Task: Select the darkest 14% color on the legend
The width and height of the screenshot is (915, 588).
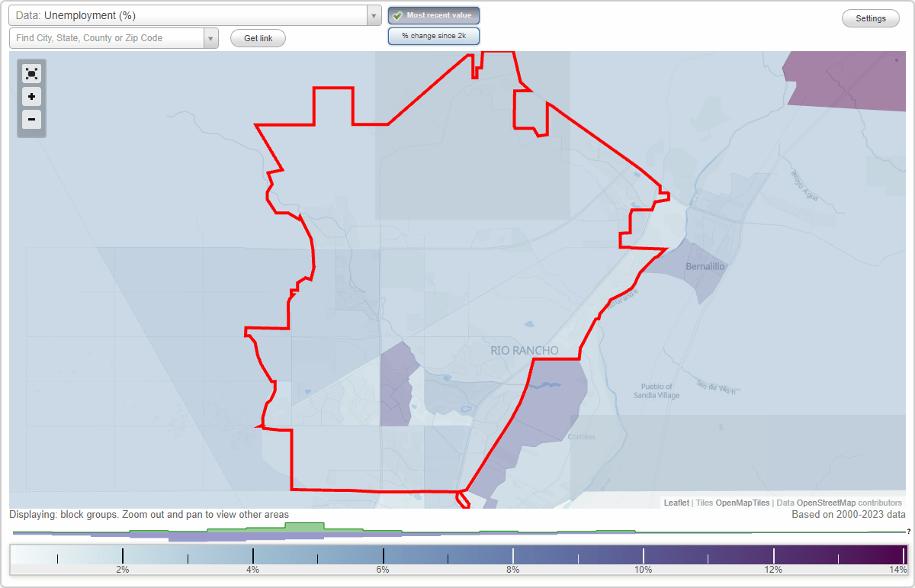Action: [900, 551]
